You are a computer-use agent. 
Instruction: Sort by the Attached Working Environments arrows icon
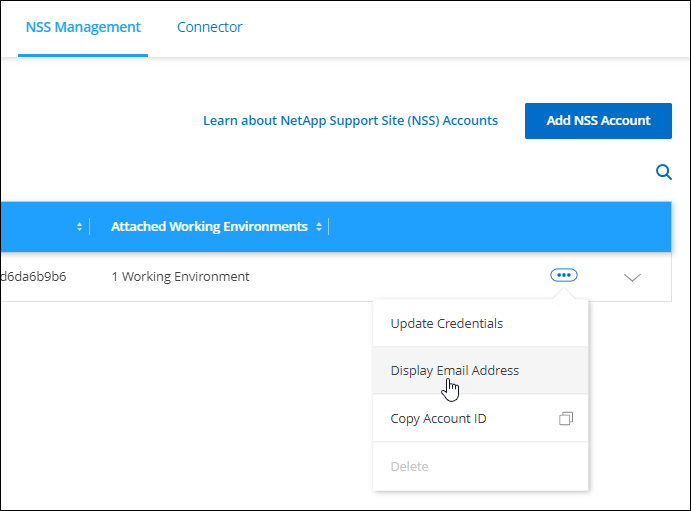[319, 227]
